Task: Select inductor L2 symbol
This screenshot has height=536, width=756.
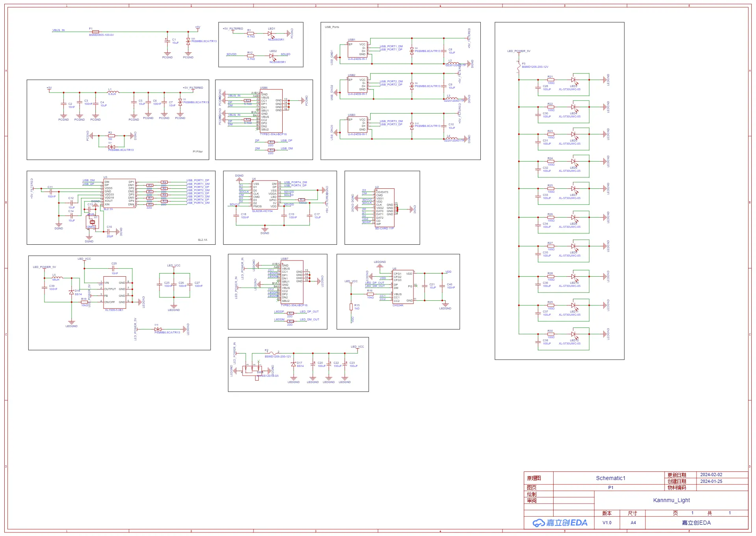Action: (x=453, y=63)
